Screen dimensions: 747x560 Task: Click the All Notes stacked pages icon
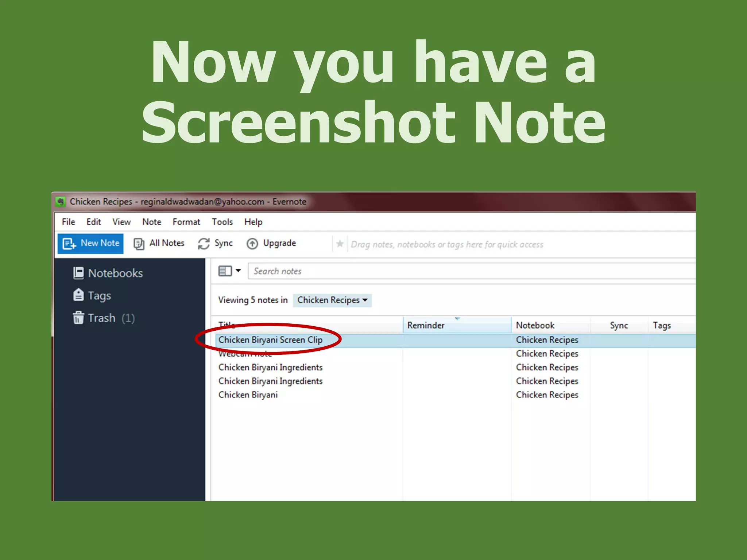(x=139, y=244)
